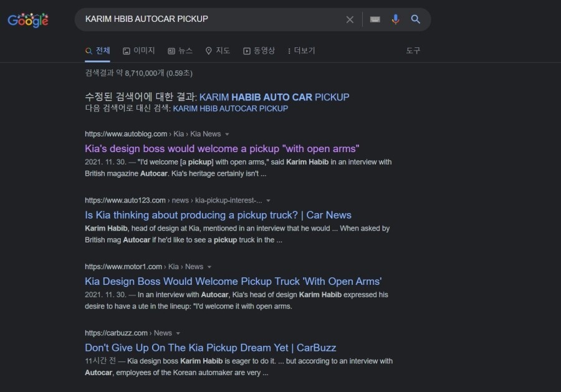The height and width of the screenshot is (392, 561).
Task: Expand dropdown arrow next to carbuzz.com URL
Action: [178, 333]
